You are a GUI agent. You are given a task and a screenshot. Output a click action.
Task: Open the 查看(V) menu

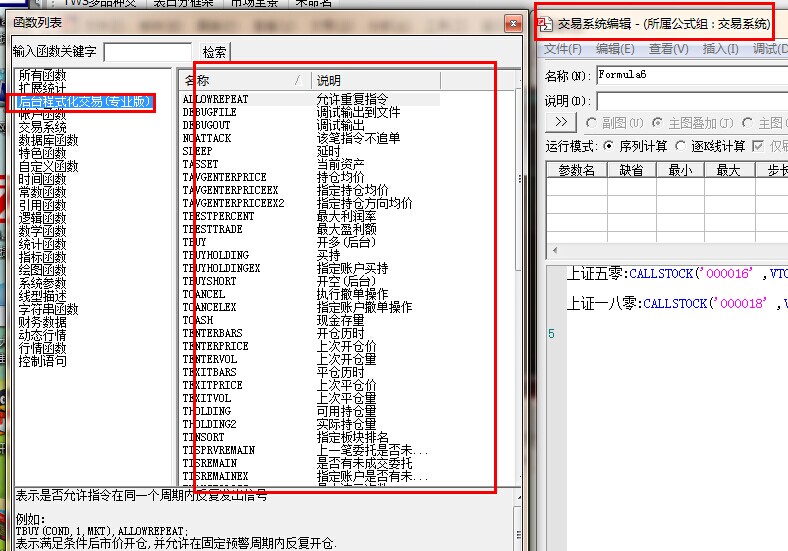667,48
